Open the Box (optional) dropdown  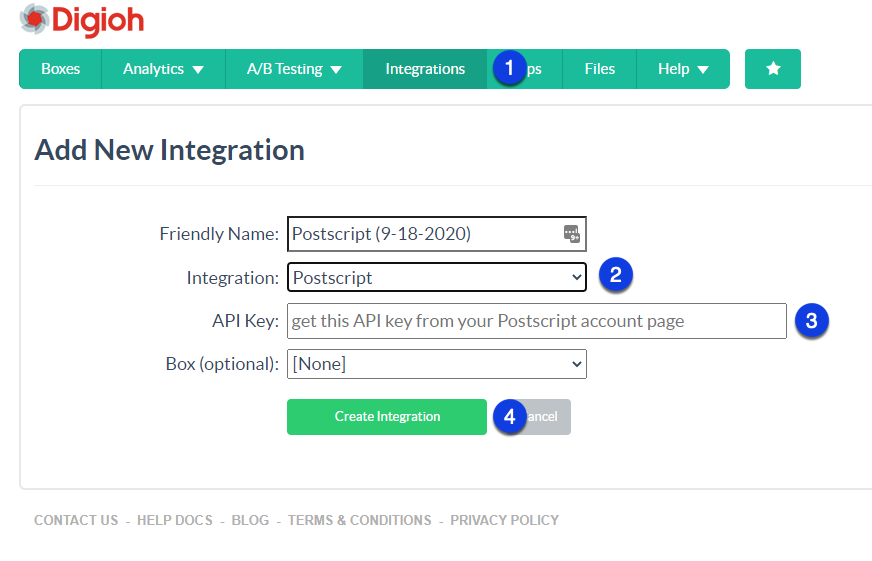[437, 364]
